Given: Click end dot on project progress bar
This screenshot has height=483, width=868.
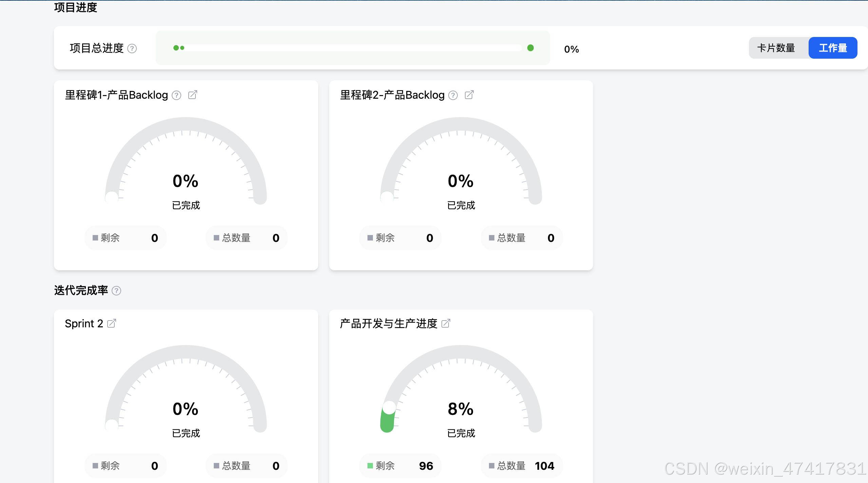Looking at the screenshot, I should (530, 48).
